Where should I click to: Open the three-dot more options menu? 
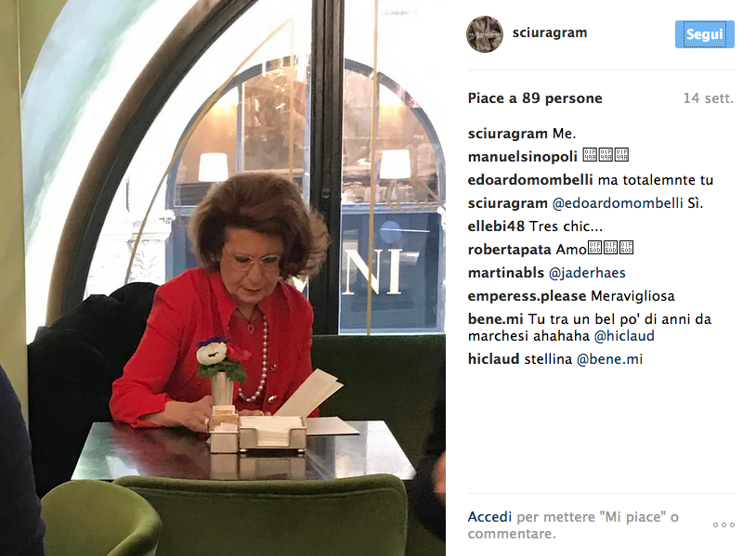(x=723, y=524)
